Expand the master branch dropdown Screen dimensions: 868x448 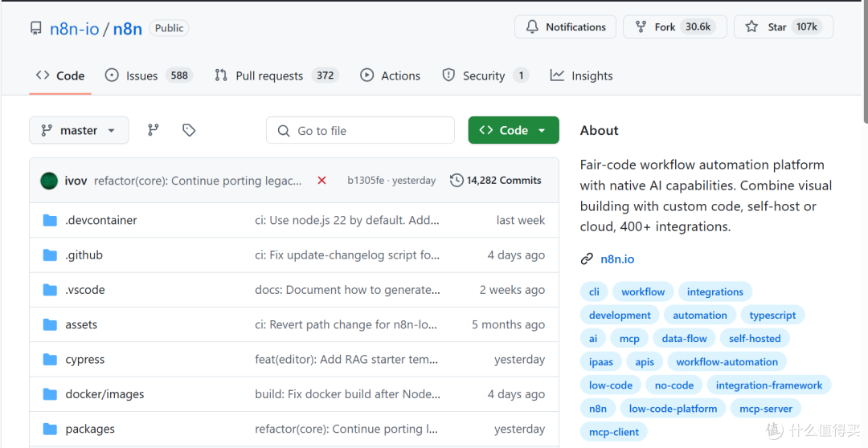tap(79, 130)
